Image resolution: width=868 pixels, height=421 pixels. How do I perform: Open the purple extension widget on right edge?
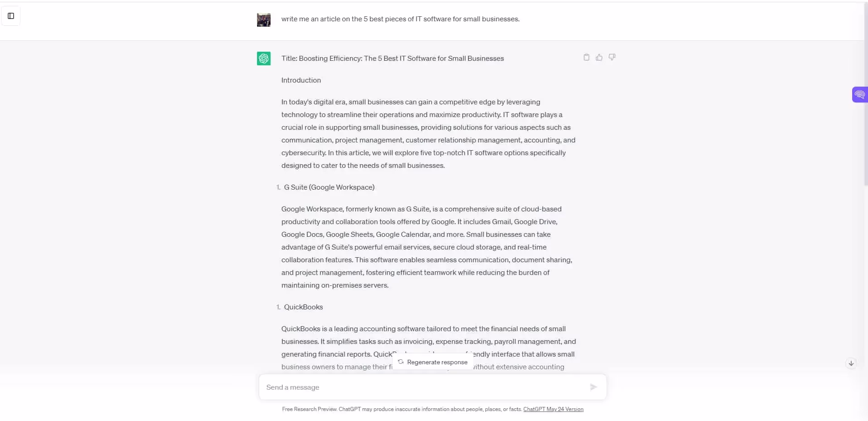click(859, 94)
